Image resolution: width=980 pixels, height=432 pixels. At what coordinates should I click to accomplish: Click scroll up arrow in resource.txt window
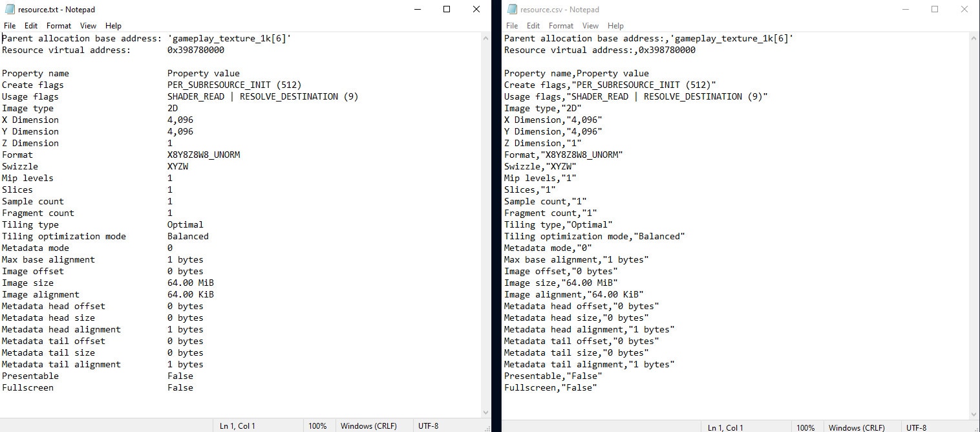[486, 39]
